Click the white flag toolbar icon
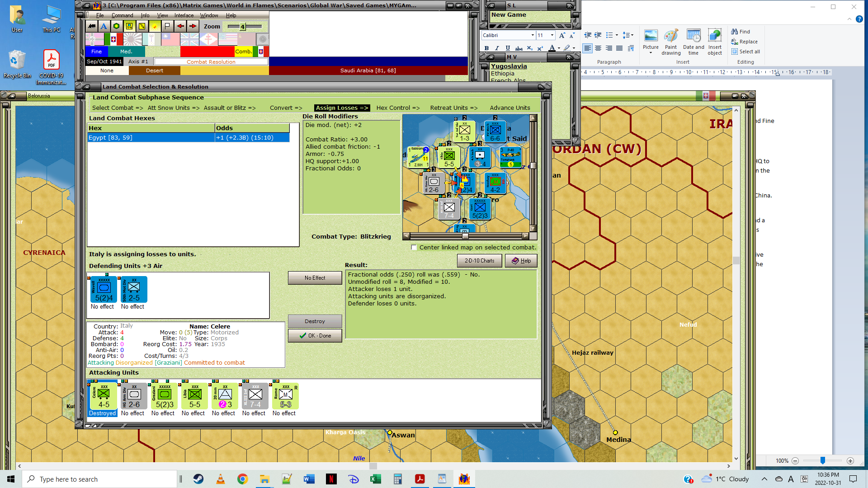Screen dimensions: 868x488 pos(167,26)
